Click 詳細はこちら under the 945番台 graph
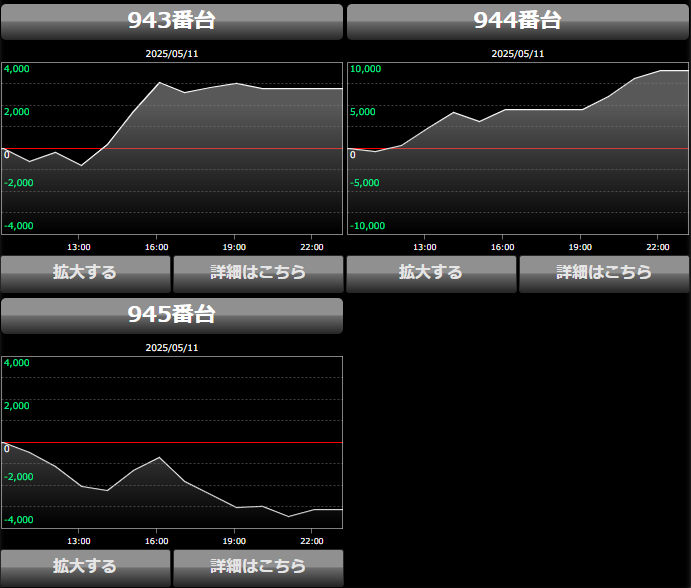Viewport: 691px width, 588px height. (258, 568)
